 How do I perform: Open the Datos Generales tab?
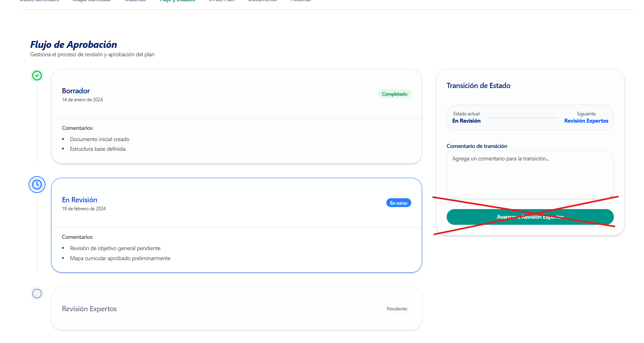point(39,1)
